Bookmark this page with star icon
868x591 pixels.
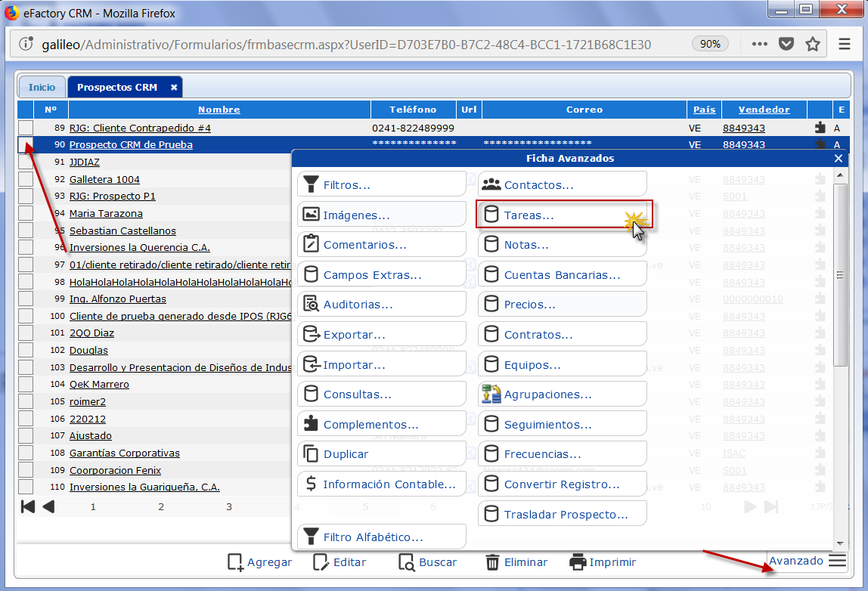point(813,44)
